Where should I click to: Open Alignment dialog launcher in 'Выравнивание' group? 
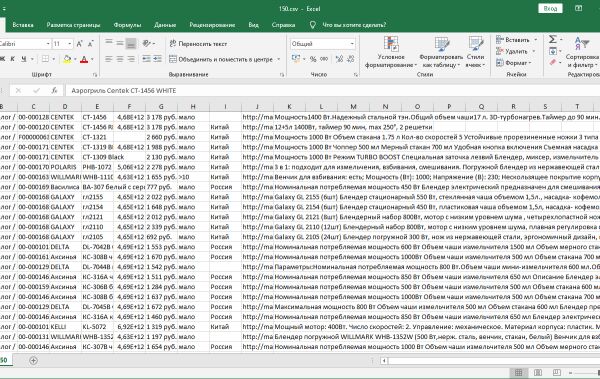pyautogui.click(x=282, y=75)
